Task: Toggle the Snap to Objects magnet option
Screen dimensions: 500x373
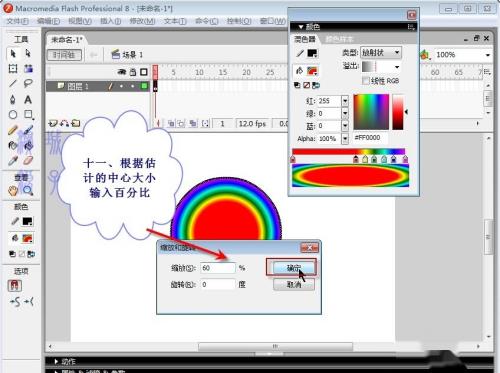Action: [x=14, y=286]
